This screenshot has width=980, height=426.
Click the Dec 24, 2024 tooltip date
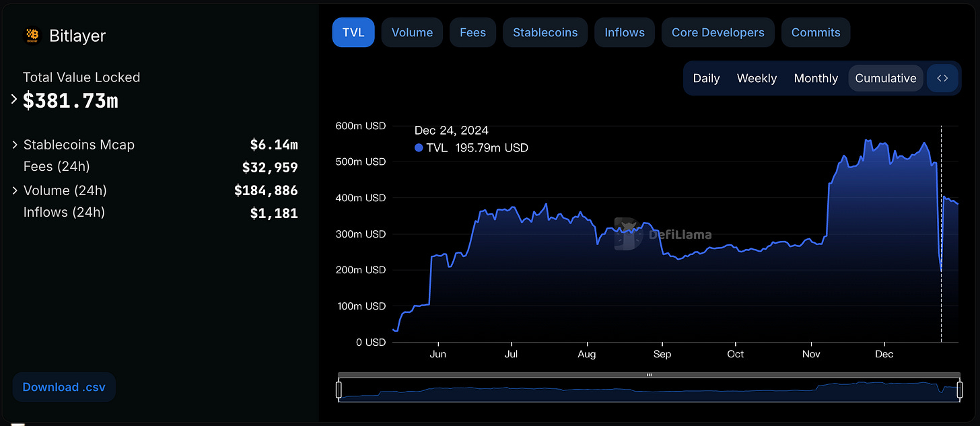(x=452, y=131)
